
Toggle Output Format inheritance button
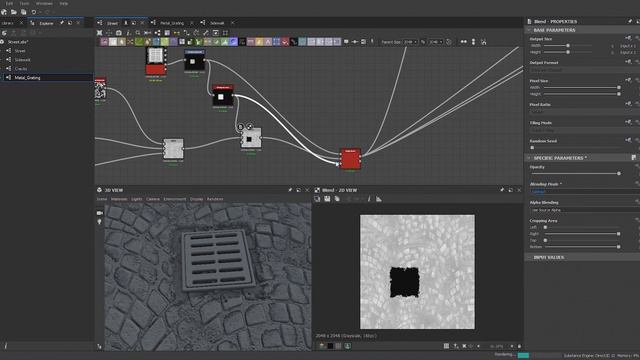click(628, 62)
